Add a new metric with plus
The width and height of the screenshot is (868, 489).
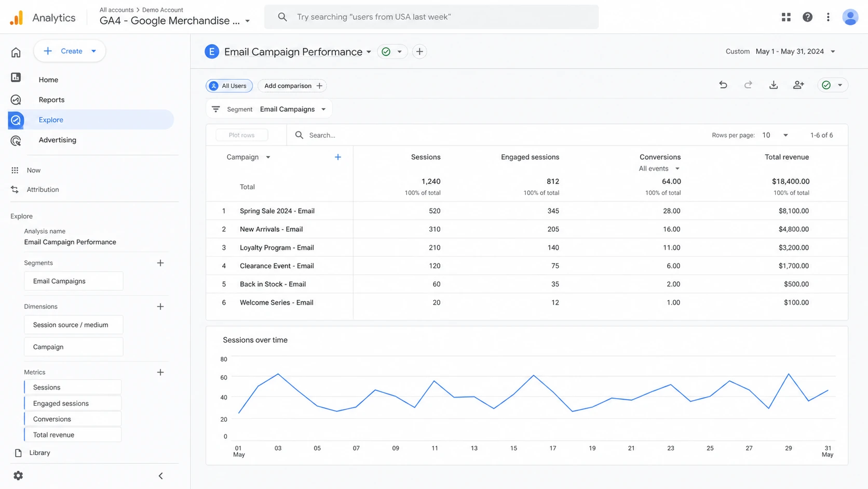[x=160, y=372]
